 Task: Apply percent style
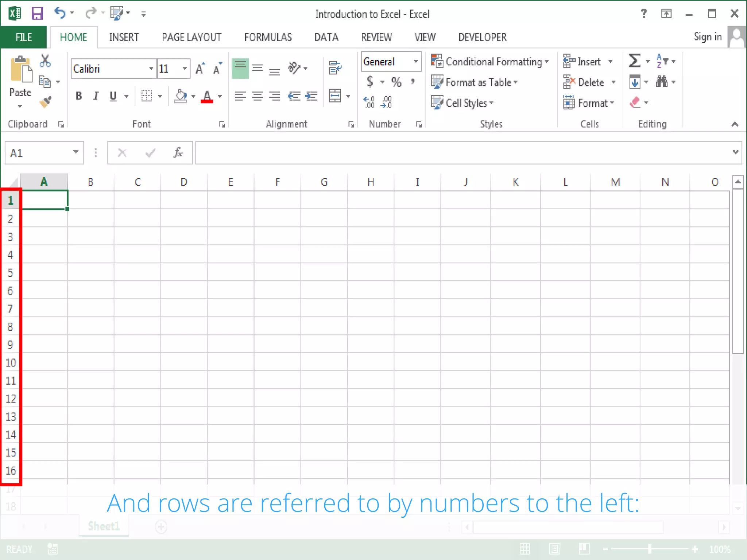396,82
